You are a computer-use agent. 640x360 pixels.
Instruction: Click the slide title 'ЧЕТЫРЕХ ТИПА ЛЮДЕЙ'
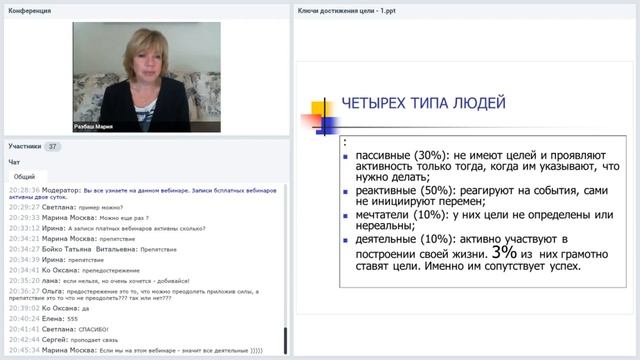pyautogui.click(x=424, y=103)
